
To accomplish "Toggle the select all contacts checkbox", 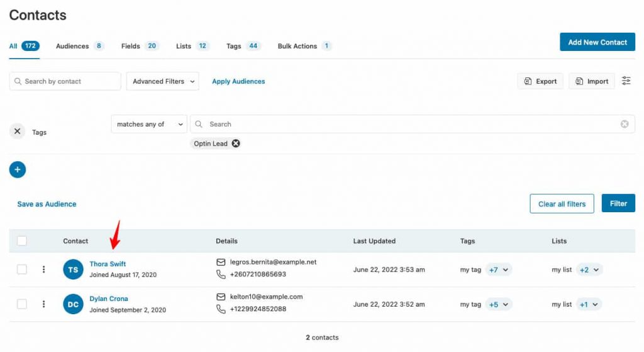I will click(22, 241).
